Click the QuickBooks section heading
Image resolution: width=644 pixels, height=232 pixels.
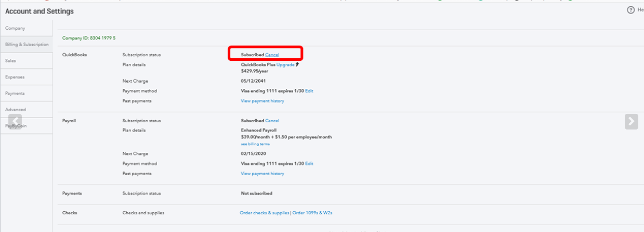click(x=74, y=55)
